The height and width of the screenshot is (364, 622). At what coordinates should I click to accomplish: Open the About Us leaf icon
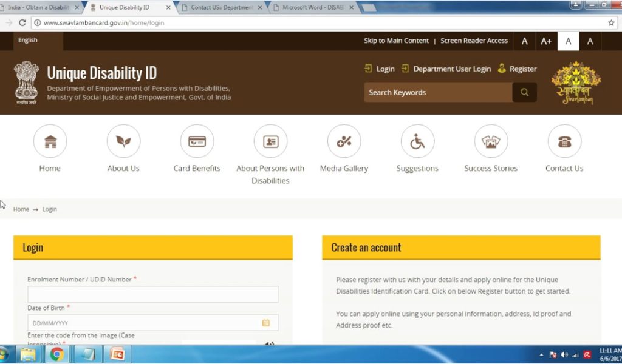coord(123,141)
